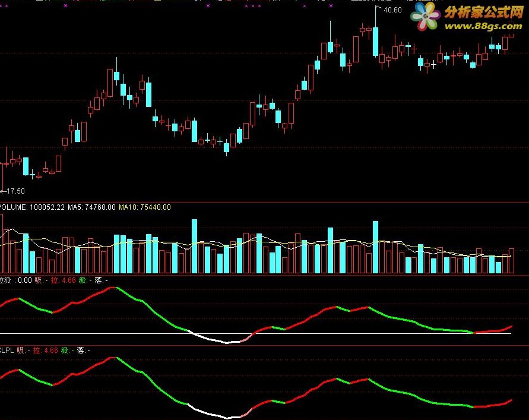The image size is (529, 420).
Task: Click the 17.50 low price label
Action: [x=15, y=191]
